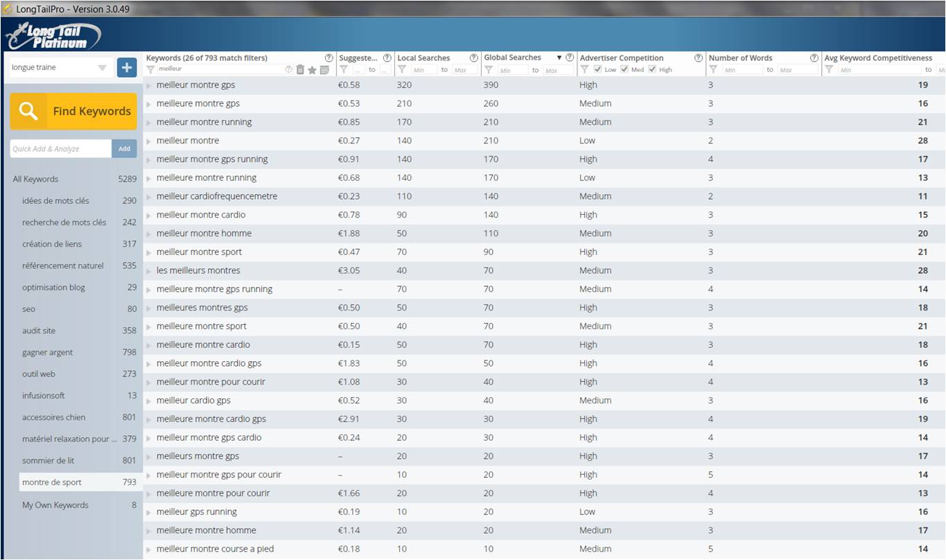Select montre de sport campaign
Screen dimensions: 946x560
point(80,482)
